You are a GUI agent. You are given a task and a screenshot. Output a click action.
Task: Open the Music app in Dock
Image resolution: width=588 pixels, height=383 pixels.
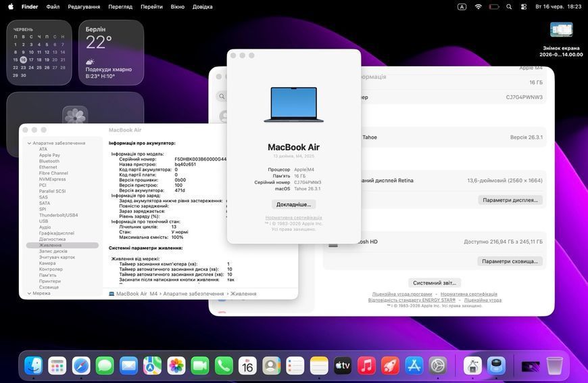367,365
